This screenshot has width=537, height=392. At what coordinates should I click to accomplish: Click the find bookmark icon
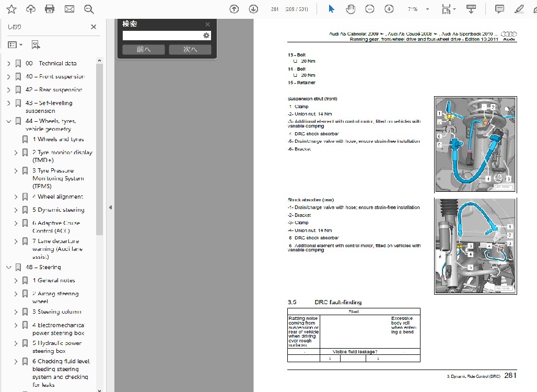point(36,45)
